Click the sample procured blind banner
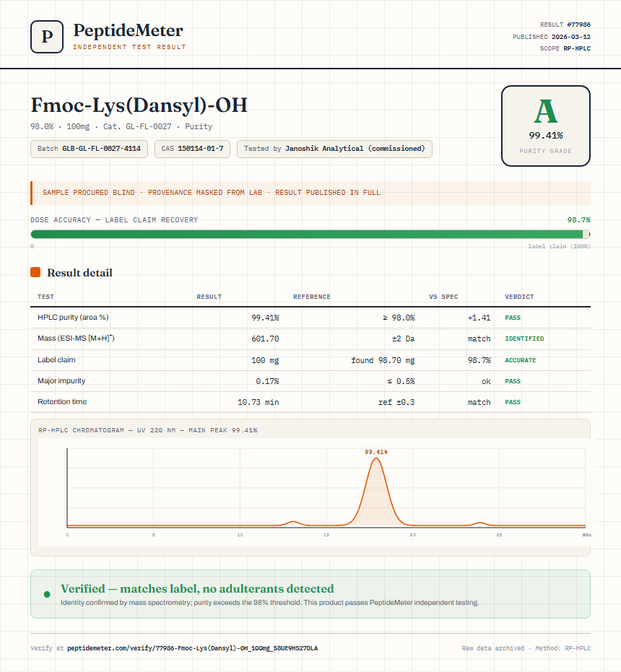Screen dimensions: 621x672 click(x=310, y=193)
